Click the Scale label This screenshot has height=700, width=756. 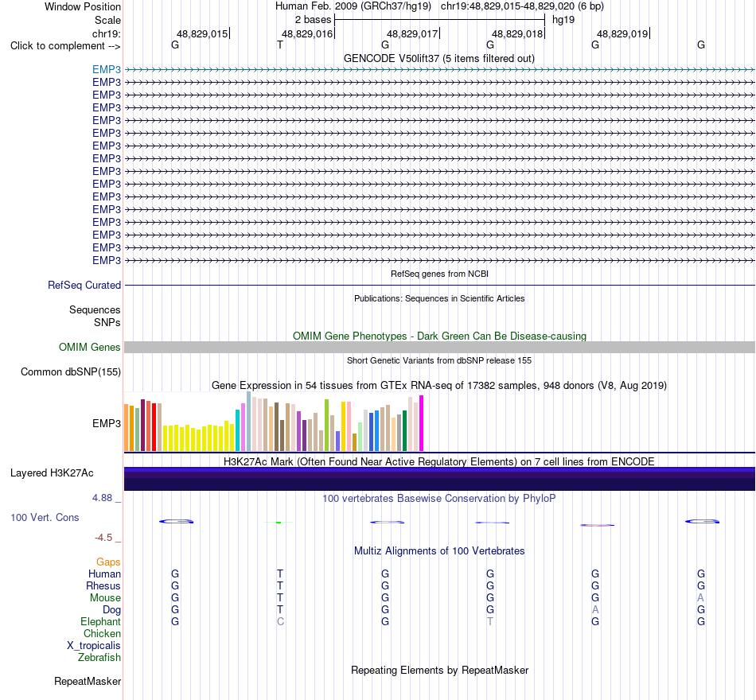107,20
